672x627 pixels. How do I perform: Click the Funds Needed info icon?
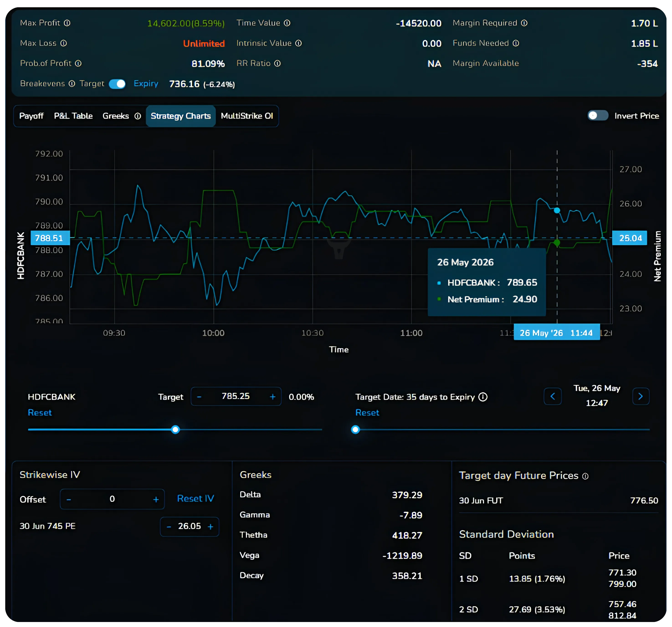(x=516, y=43)
